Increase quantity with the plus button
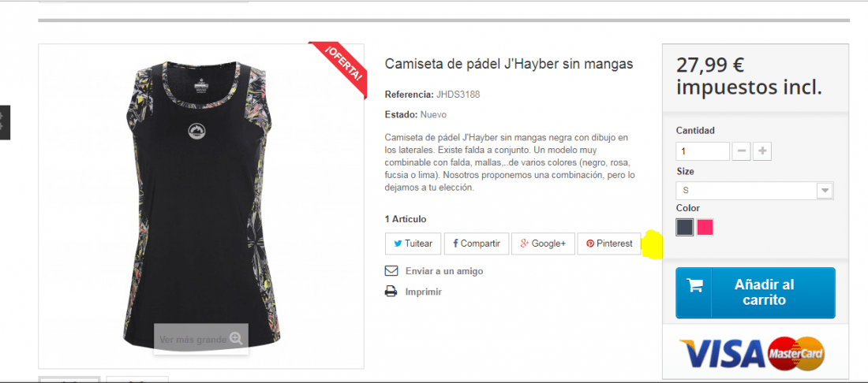The width and height of the screenshot is (868, 383). pyautogui.click(x=762, y=151)
